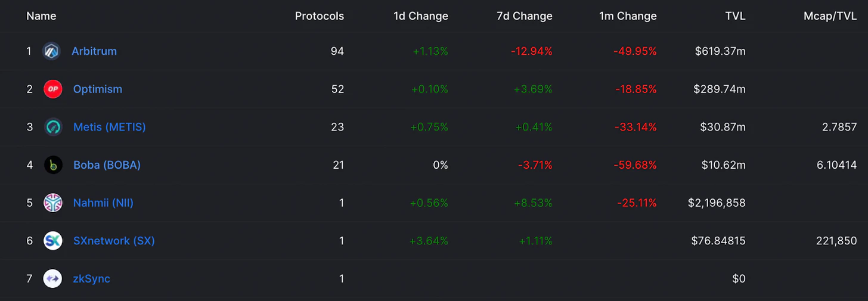Click the zkSync arrows logo icon
Screen dimensions: 868x301
[53, 279]
